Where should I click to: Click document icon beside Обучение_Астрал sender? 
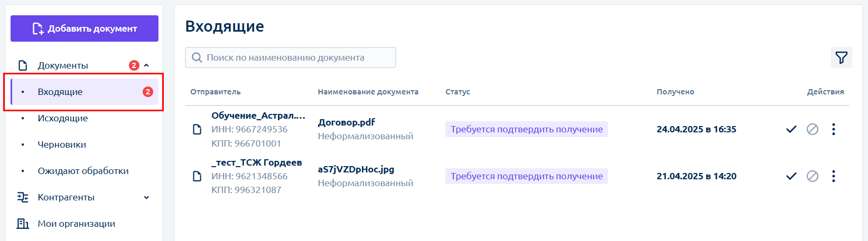click(x=197, y=129)
